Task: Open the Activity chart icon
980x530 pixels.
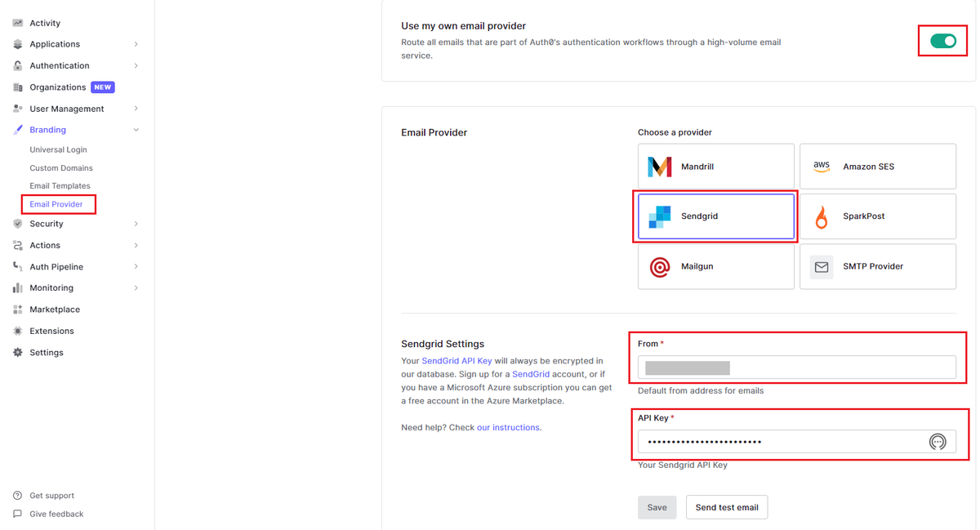Action: [x=18, y=23]
